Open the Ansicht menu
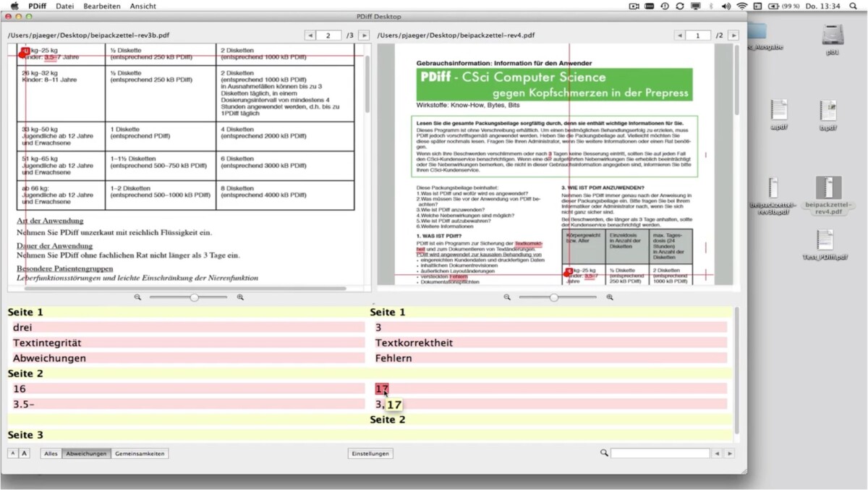The width and height of the screenshot is (868, 490). [x=142, y=6]
